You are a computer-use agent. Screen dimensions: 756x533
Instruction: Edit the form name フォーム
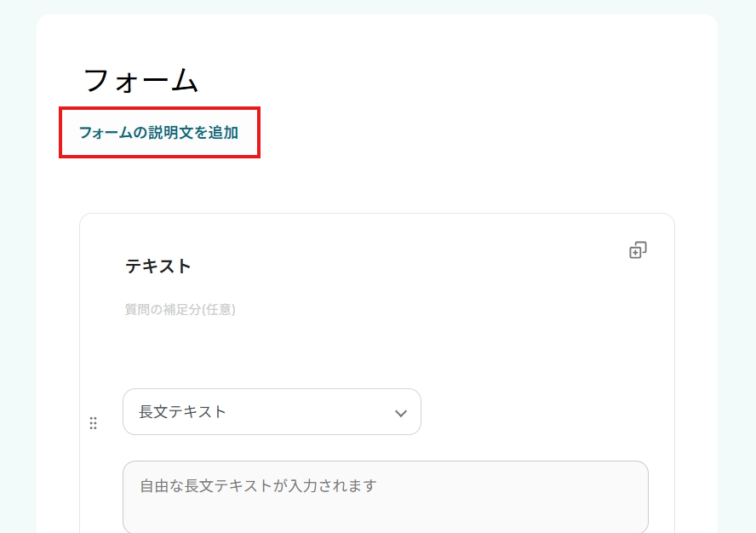click(x=141, y=81)
